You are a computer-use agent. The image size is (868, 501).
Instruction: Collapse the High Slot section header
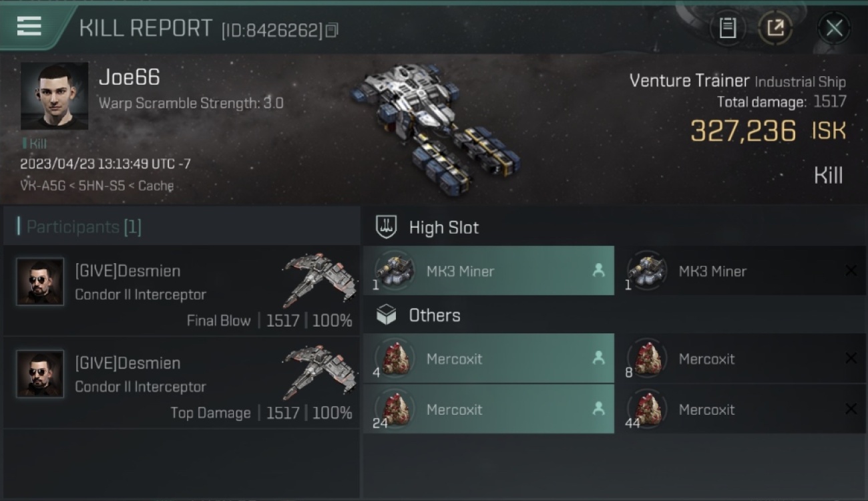point(614,227)
